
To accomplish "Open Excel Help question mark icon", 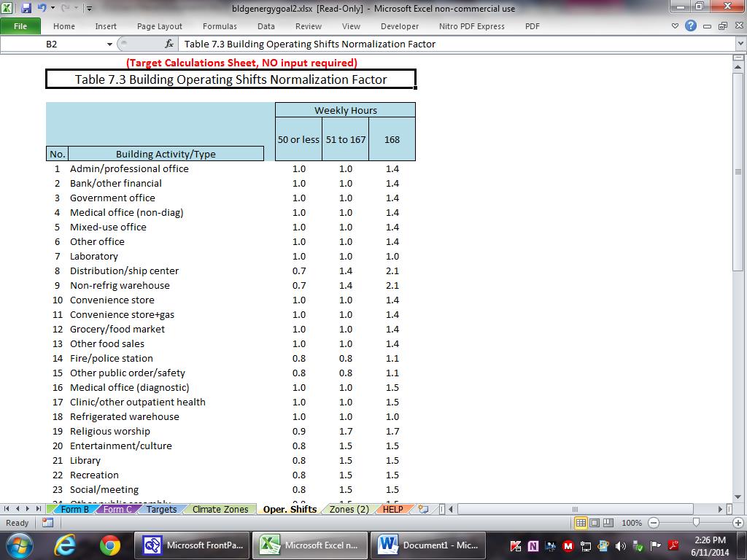I will point(691,26).
